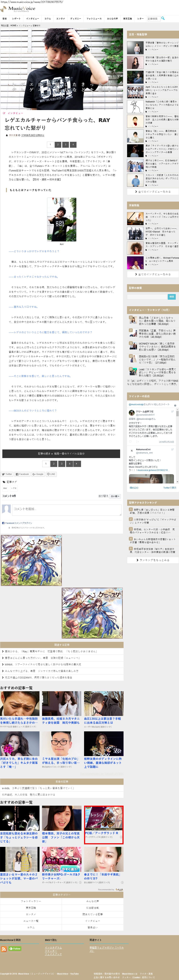Go to page 2 in top pagination
This screenshot has height=980, width=179.
58,145
